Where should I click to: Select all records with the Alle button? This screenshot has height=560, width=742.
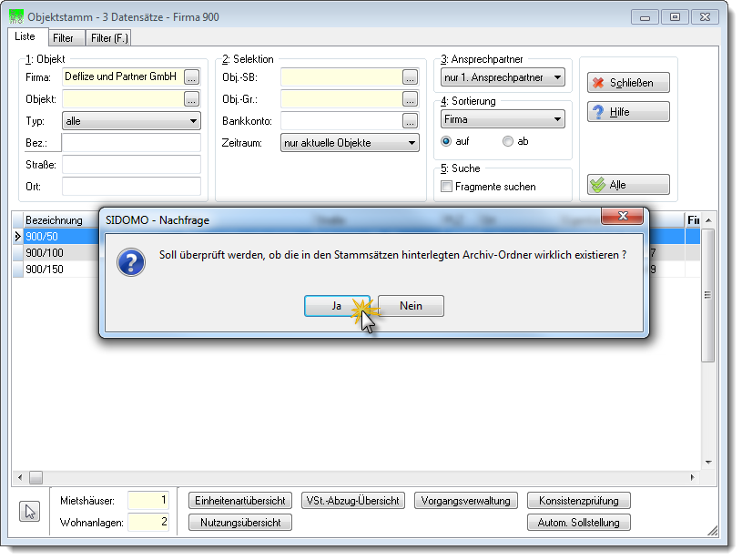coord(628,185)
